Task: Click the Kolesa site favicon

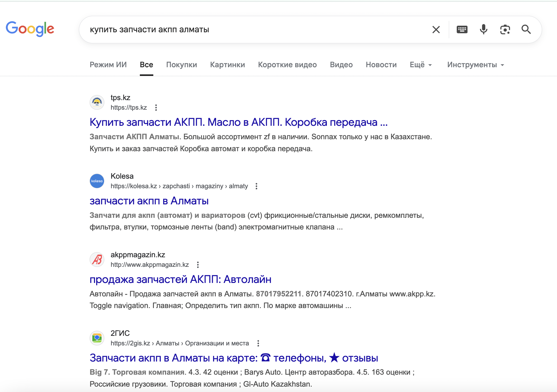Action: [97, 181]
